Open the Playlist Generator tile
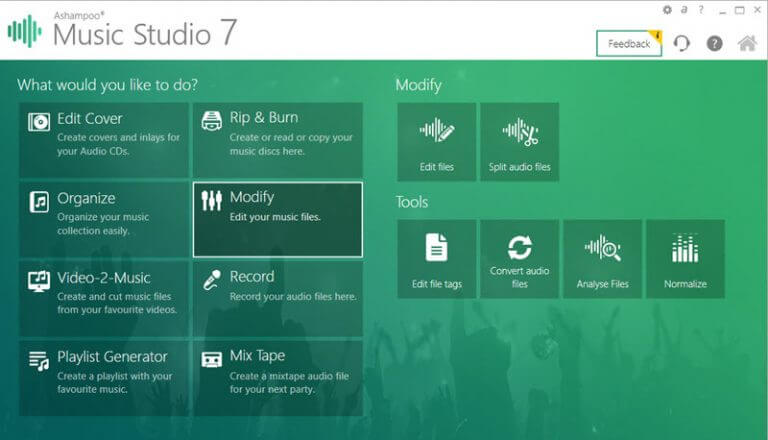The image size is (768, 440). click(x=104, y=378)
